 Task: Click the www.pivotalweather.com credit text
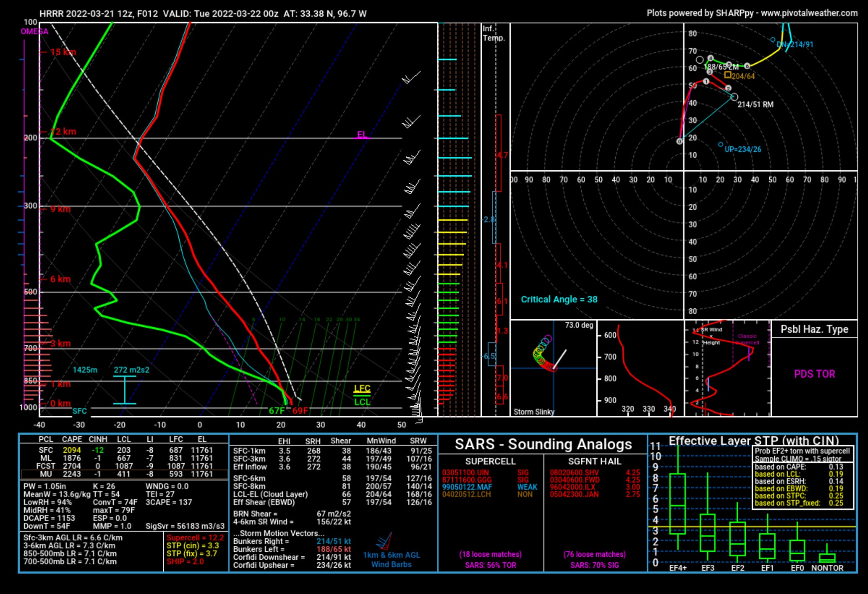coord(809,13)
